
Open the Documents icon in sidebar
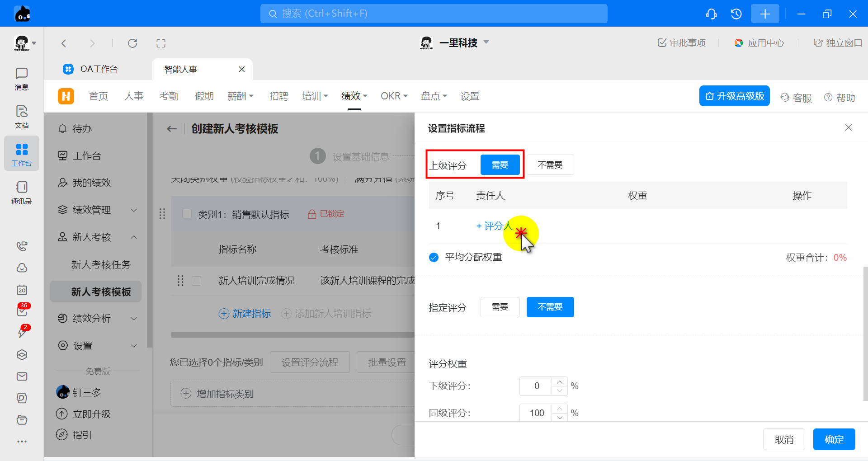(21, 117)
